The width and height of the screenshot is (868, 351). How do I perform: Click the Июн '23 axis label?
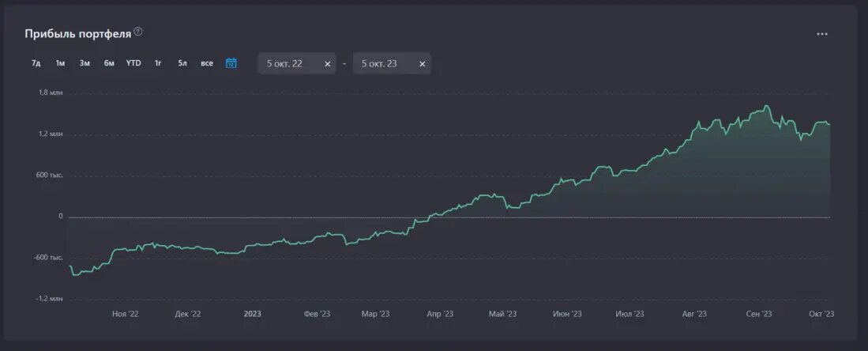(x=567, y=314)
